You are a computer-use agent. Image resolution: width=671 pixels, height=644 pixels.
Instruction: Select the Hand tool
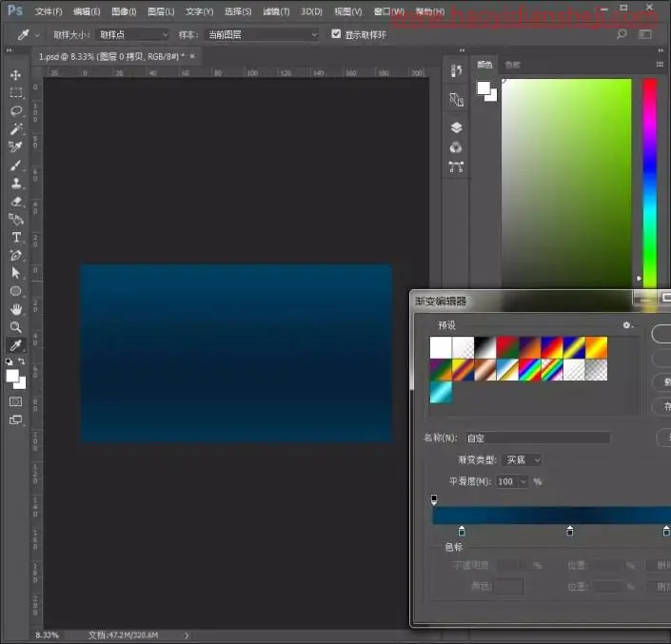point(16,309)
